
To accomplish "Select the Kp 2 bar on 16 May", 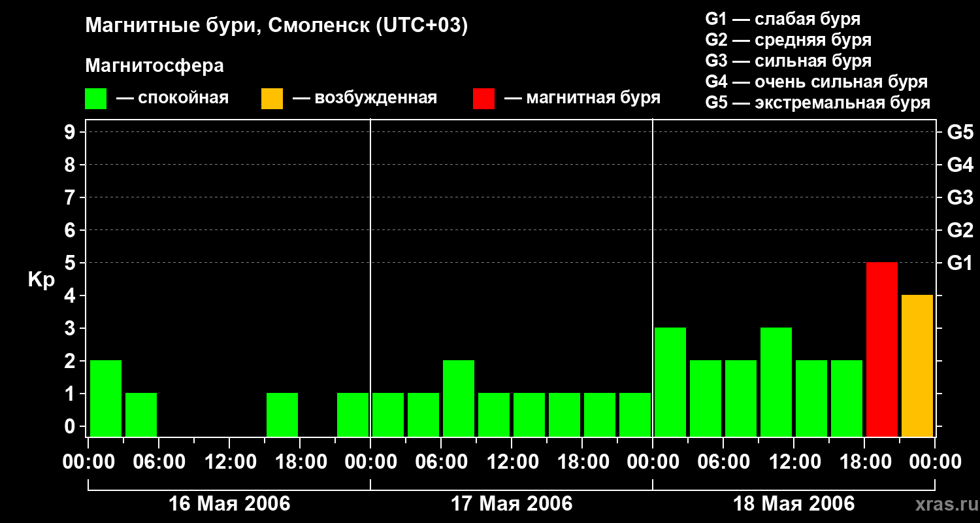I will [x=106, y=398].
